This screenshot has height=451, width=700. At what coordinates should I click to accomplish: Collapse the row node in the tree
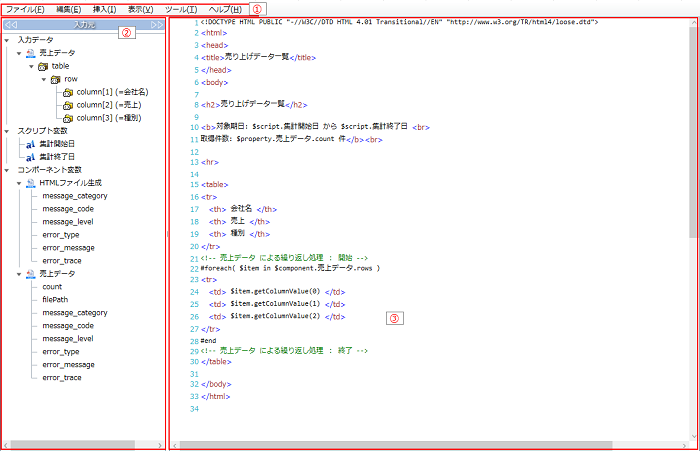pyautogui.click(x=44, y=78)
